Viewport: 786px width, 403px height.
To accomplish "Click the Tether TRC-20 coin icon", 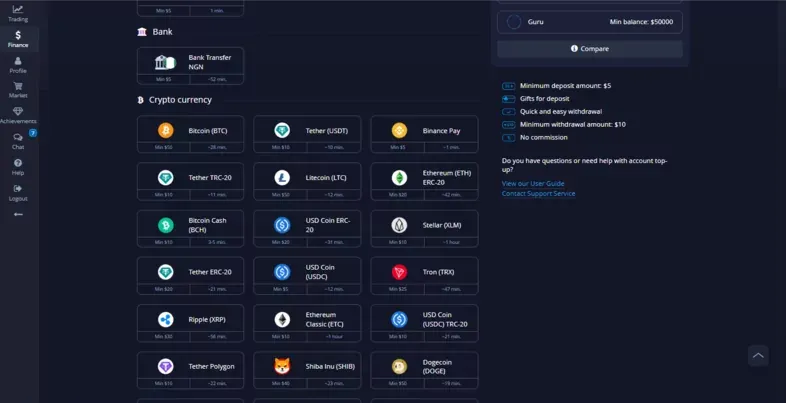I will click(165, 177).
